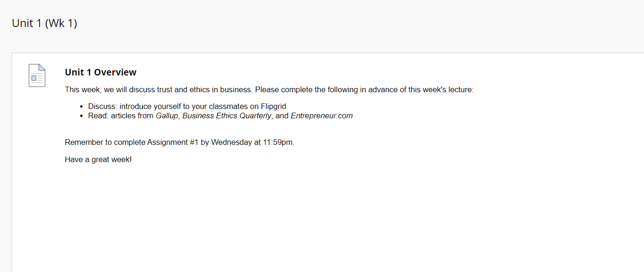This screenshot has width=644, height=272.
Task: Click the document item icon beside Unit 1 Overview
Action: 37,75
